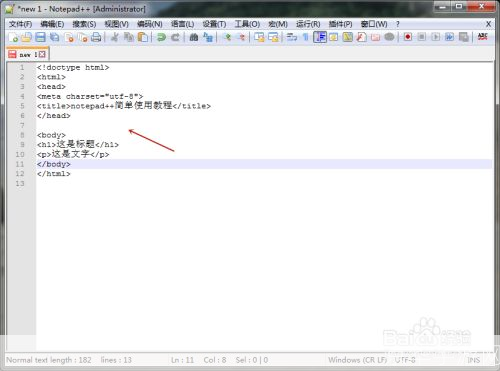Toggle the highlighted indent guide button
The image size is (500, 371).
[320, 37]
